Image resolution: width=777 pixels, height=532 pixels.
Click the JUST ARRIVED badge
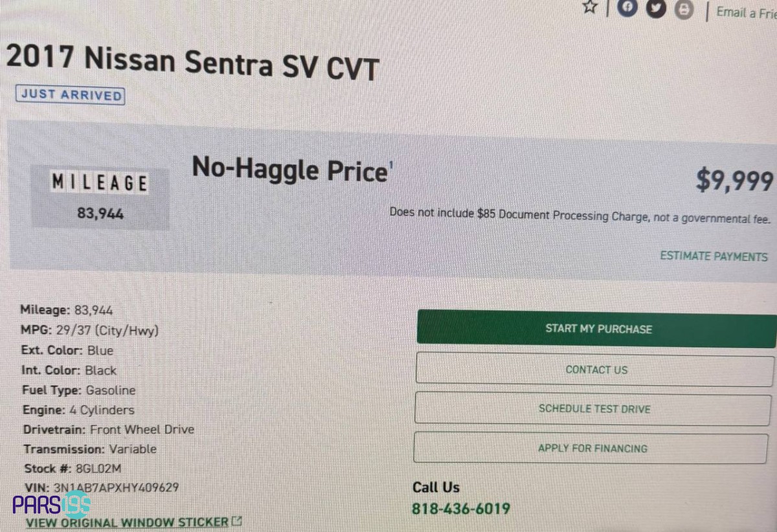[x=70, y=94]
